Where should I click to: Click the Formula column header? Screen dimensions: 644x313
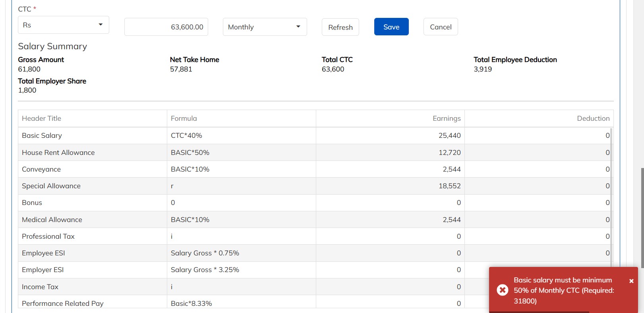tap(184, 118)
